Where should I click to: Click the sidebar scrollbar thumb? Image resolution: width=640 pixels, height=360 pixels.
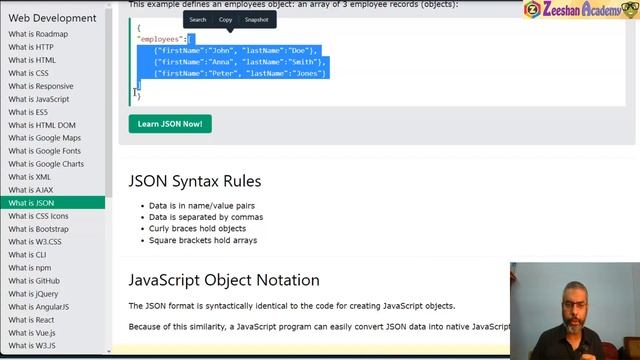click(109, 102)
